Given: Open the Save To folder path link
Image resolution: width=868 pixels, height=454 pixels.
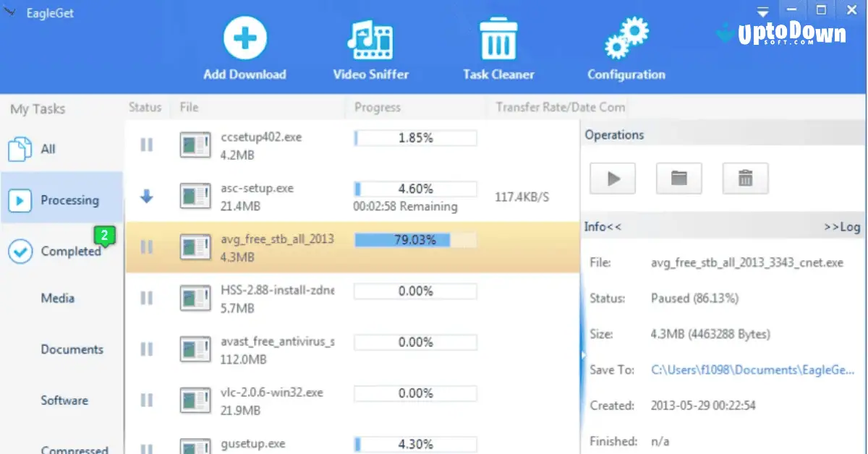Looking at the screenshot, I should (x=753, y=369).
